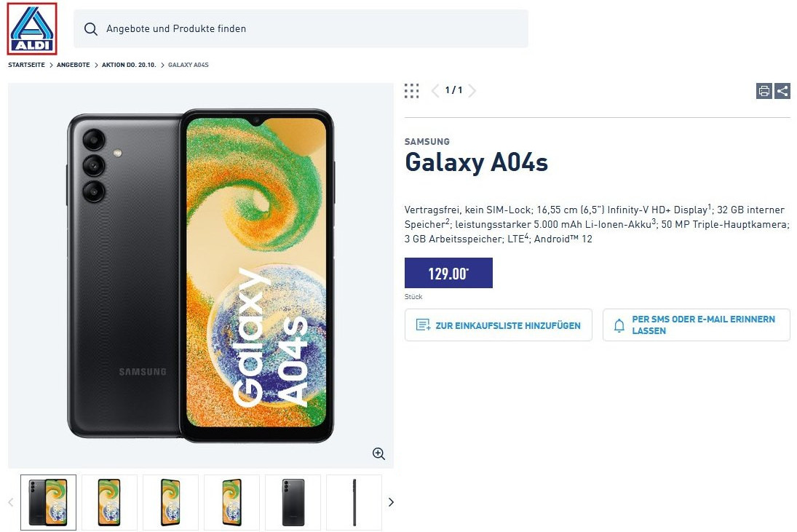The height and width of the screenshot is (532, 797).
Task: Go to next product arrow
Action: [x=472, y=91]
